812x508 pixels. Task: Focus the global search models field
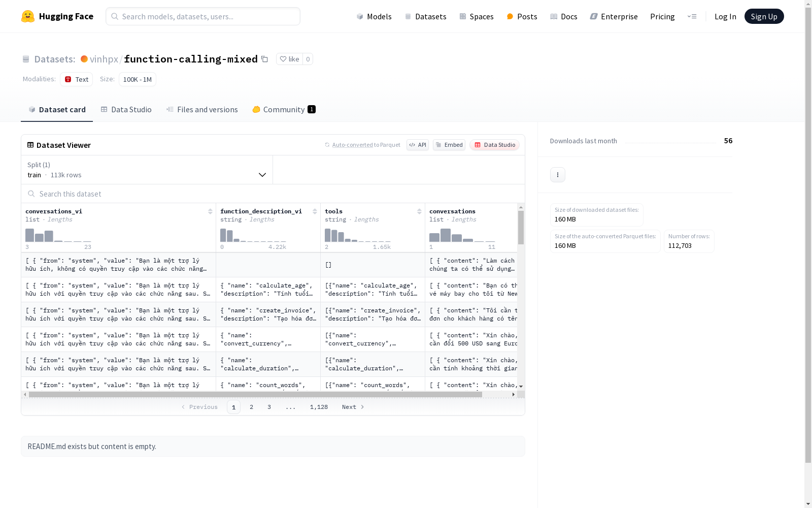click(203, 16)
